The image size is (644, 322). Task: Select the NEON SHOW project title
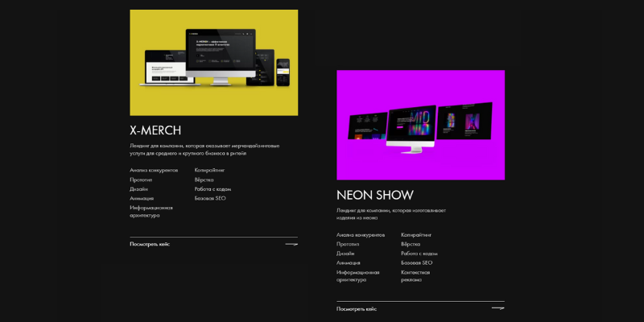pyautogui.click(x=375, y=195)
